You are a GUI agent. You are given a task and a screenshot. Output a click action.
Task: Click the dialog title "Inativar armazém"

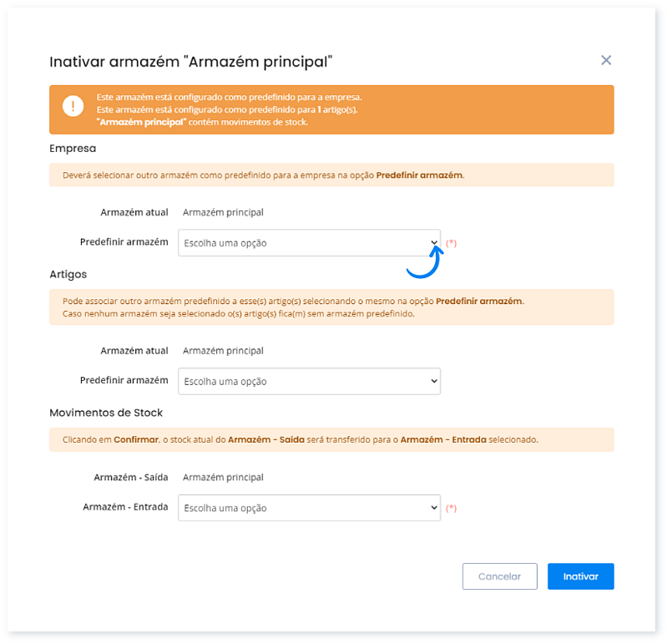point(191,61)
